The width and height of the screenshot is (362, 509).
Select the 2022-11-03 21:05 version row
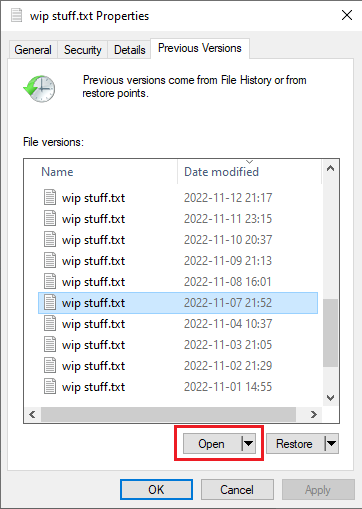point(178,344)
